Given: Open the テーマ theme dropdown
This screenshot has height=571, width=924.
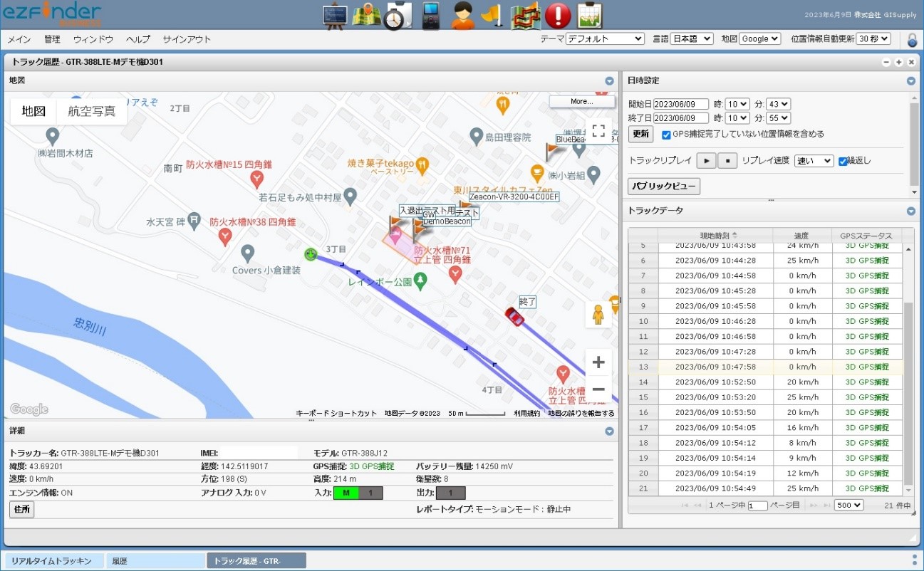Looking at the screenshot, I should pyautogui.click(x=605, y=39).
